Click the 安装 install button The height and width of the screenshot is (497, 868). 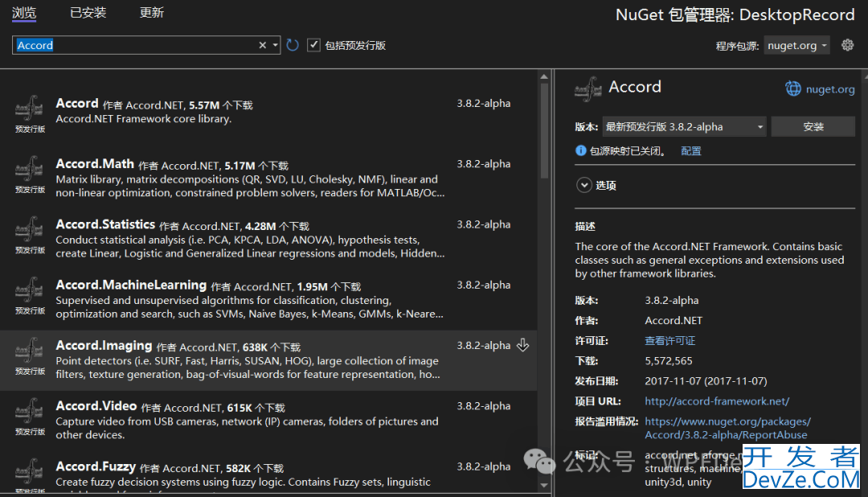coord(813,127)
